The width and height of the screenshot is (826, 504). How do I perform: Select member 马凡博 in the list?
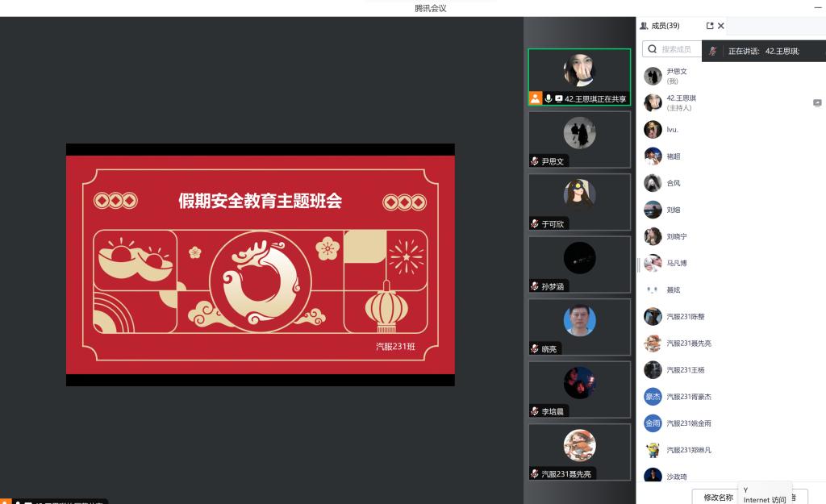[676, 263]
